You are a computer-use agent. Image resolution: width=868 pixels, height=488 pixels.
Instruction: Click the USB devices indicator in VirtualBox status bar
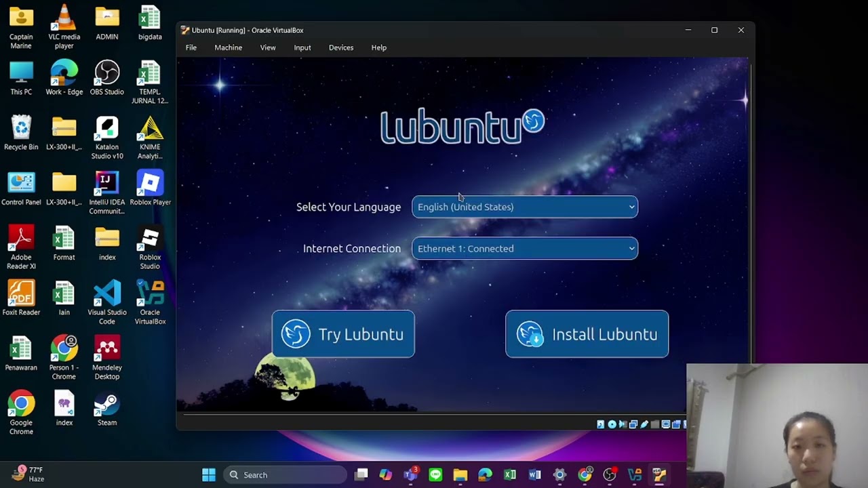(x=644, y=424)
